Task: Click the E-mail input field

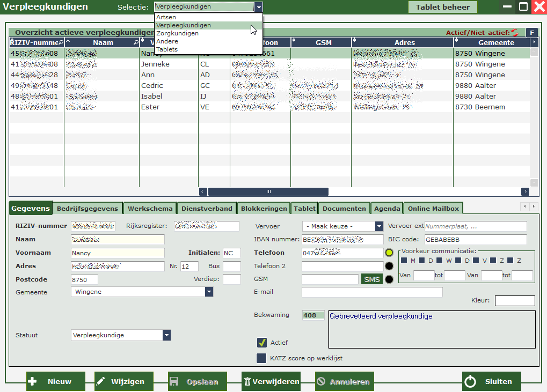Action: 372,292
